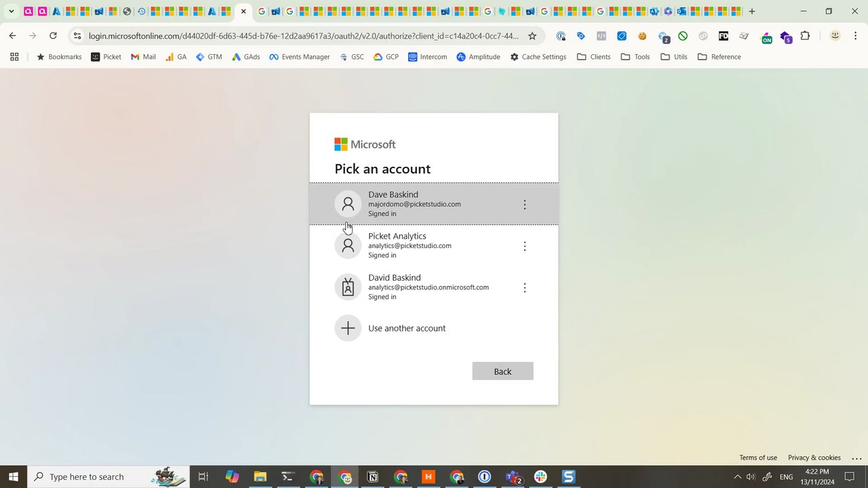Launch Copilot from taskbar

point(233,476)
